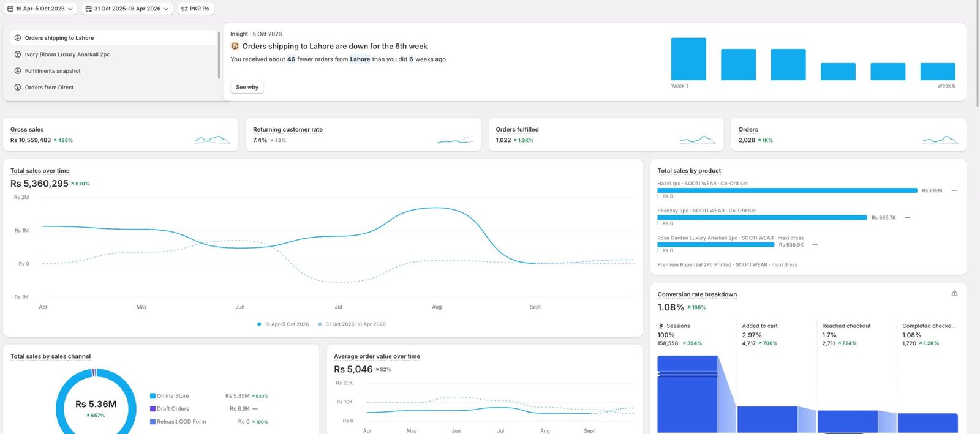The height and width of the screenshot is (434, 980).
Task: Click the Sessions icon in the conversion funnel
Action: 661,326
